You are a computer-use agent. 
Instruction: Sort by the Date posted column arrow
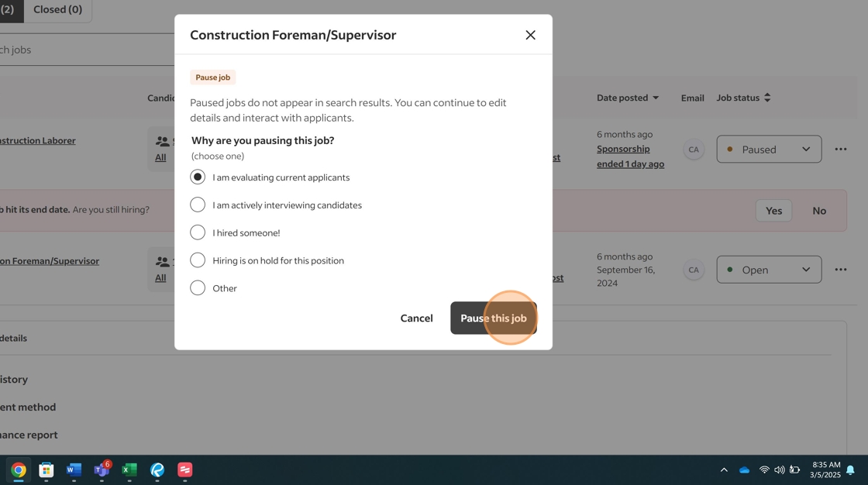(x=656, y=98)
